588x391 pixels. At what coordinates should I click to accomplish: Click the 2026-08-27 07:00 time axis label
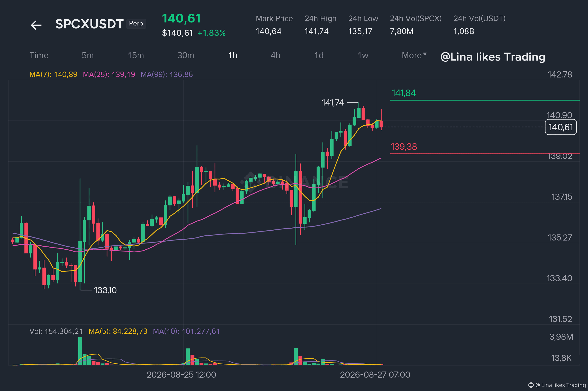pos(375,374)
